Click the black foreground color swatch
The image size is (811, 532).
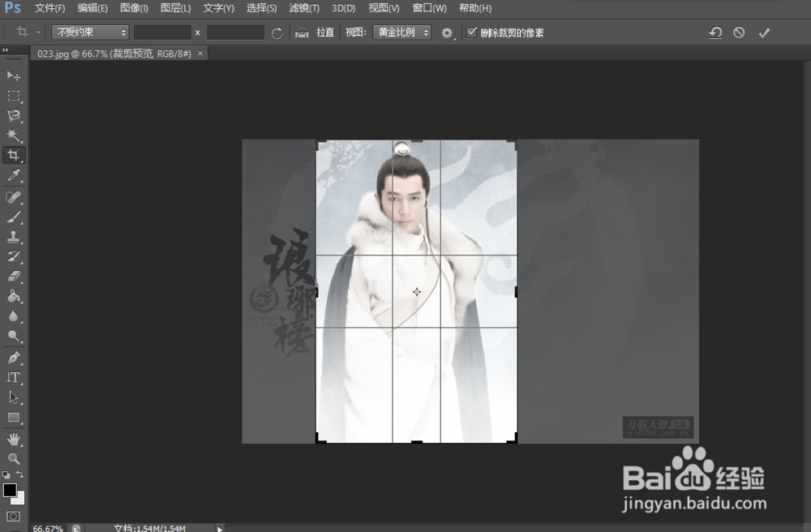click(x=9, y=490)
